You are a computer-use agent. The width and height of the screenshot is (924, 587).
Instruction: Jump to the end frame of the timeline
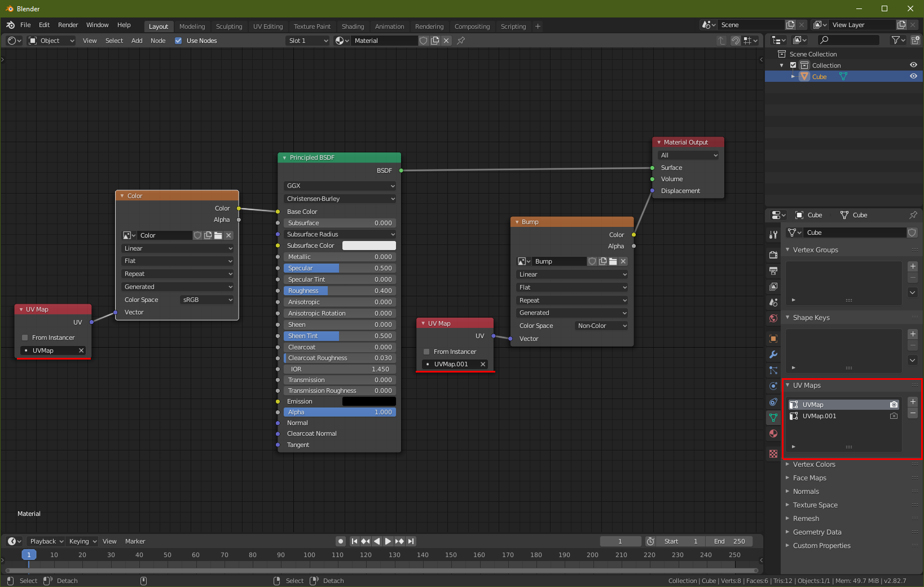click(x=411, y=541)
